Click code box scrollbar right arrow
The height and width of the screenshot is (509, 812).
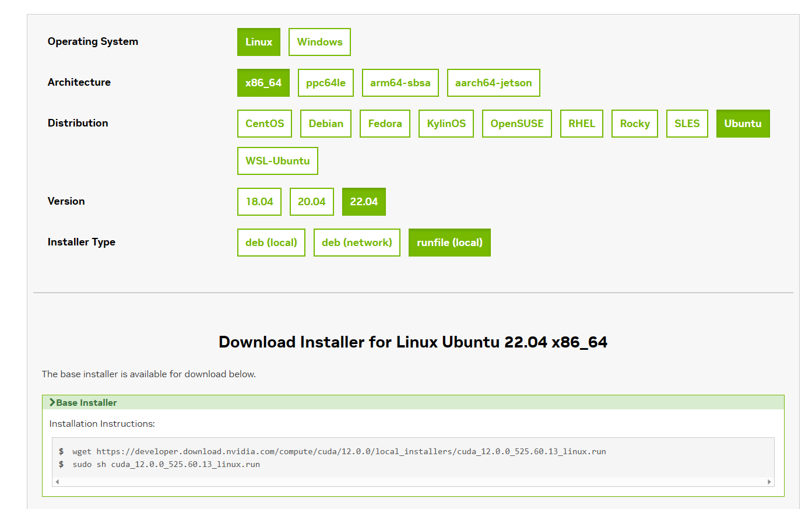point(769,482)
